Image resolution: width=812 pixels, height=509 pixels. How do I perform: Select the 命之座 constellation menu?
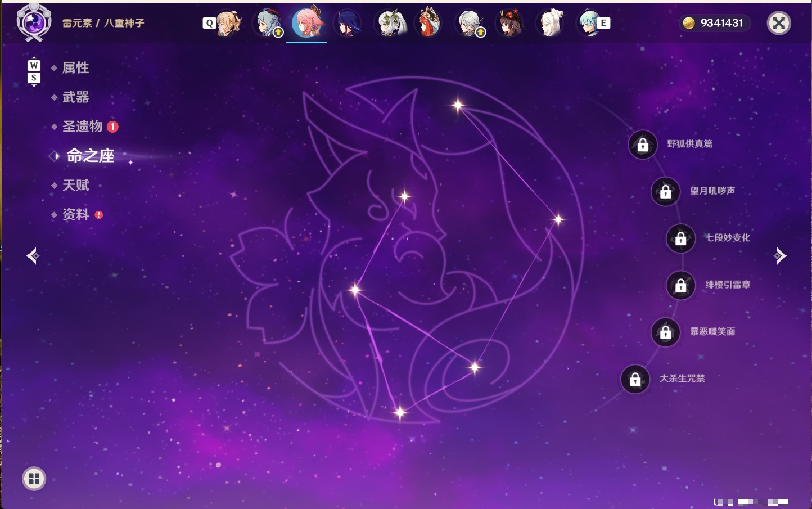point(90,156)
